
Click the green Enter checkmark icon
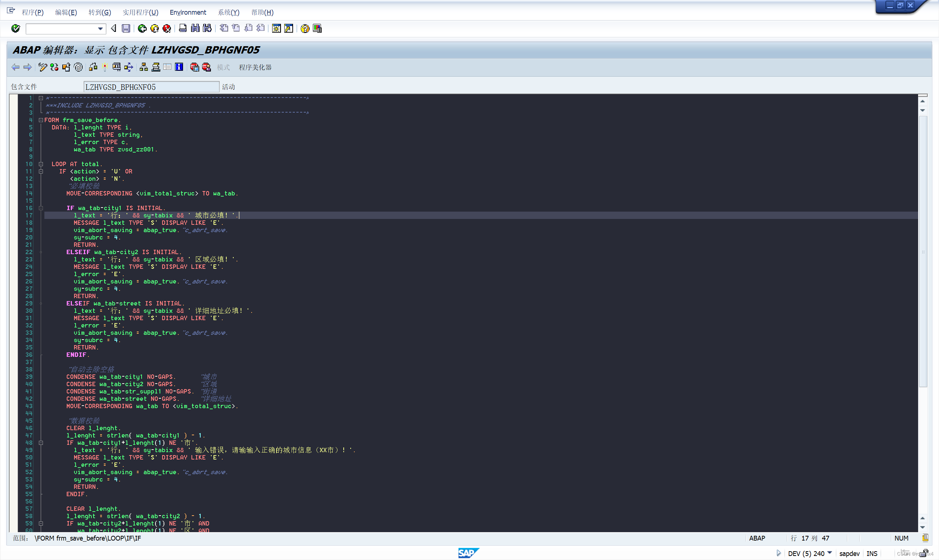point(15,28)
